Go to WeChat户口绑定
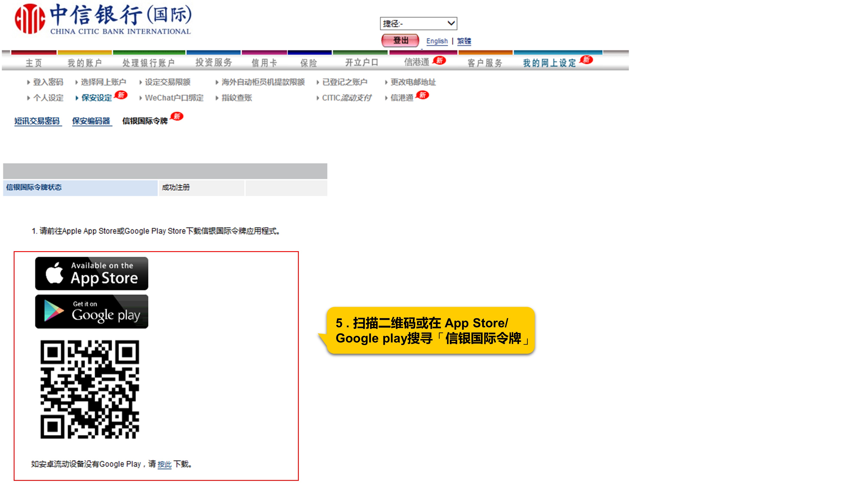Viewport: 868px width, 488px height. click(x=174, y=98)
